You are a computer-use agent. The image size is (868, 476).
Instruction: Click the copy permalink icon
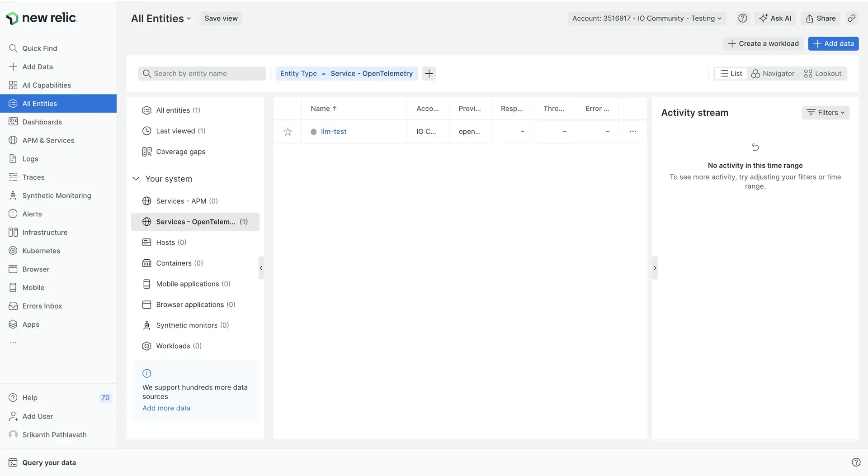tap(851, 18)
